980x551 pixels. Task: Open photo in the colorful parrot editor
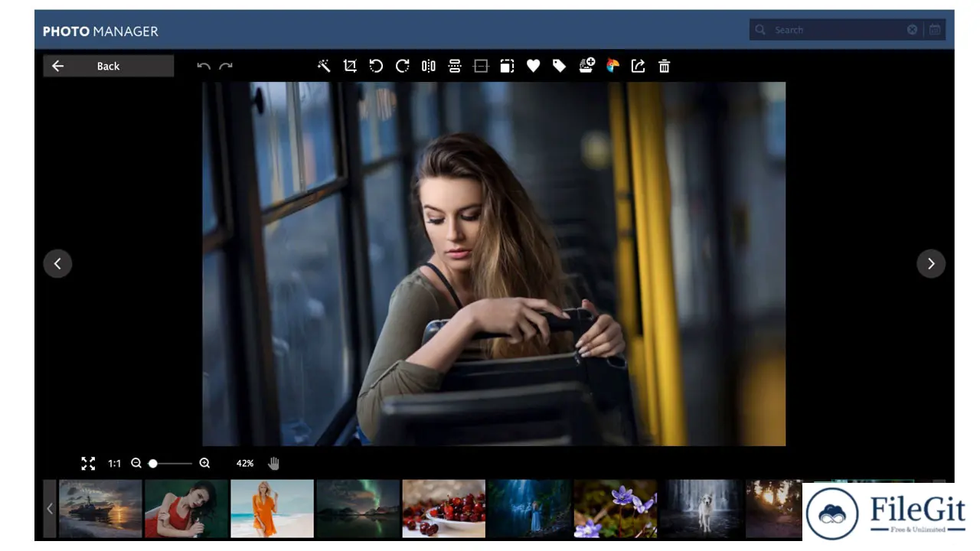(x=612, y=66)
